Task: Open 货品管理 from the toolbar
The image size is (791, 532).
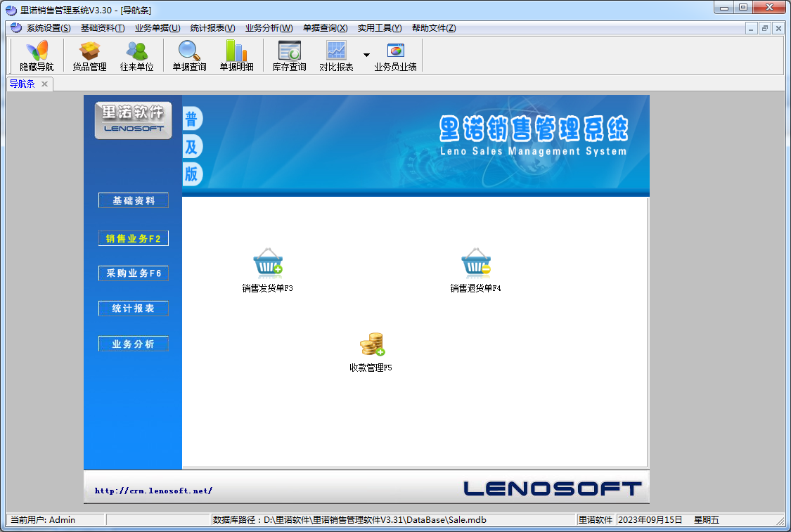Action: (89, 56)
